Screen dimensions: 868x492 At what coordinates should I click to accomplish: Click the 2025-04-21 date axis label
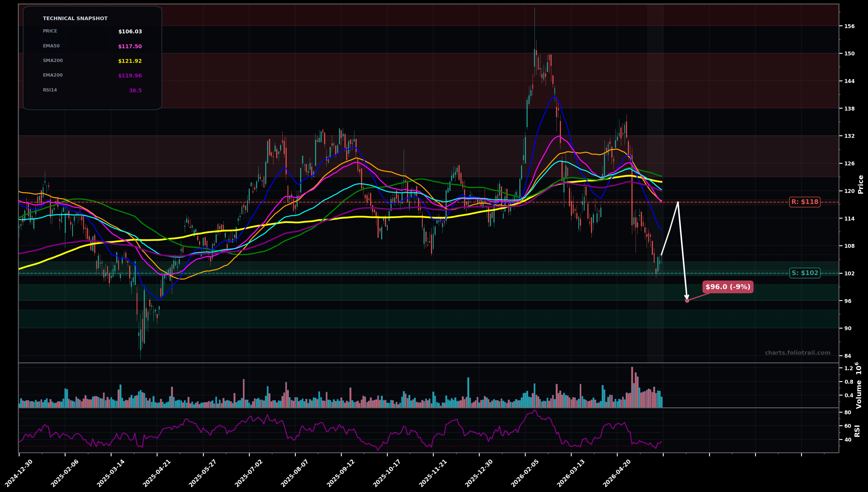coord(157,473)
